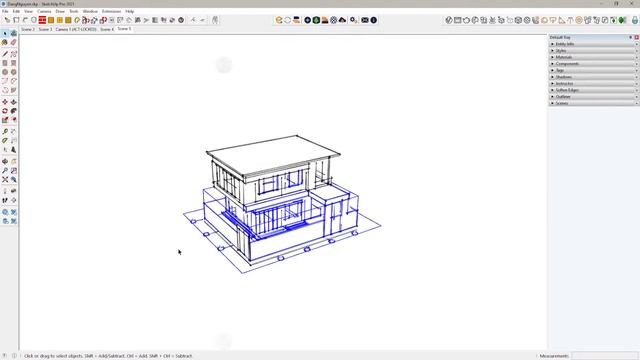Open the Tools menu

pos(73,11)
